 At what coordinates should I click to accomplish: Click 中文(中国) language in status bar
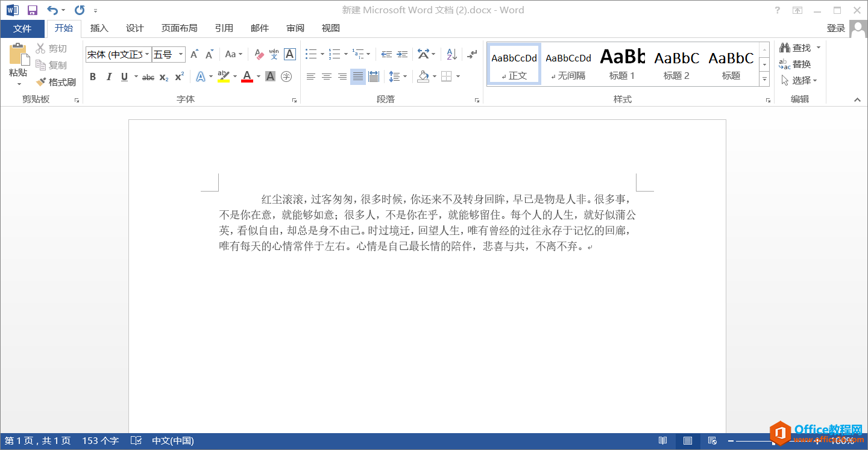(x=173, y=441)
